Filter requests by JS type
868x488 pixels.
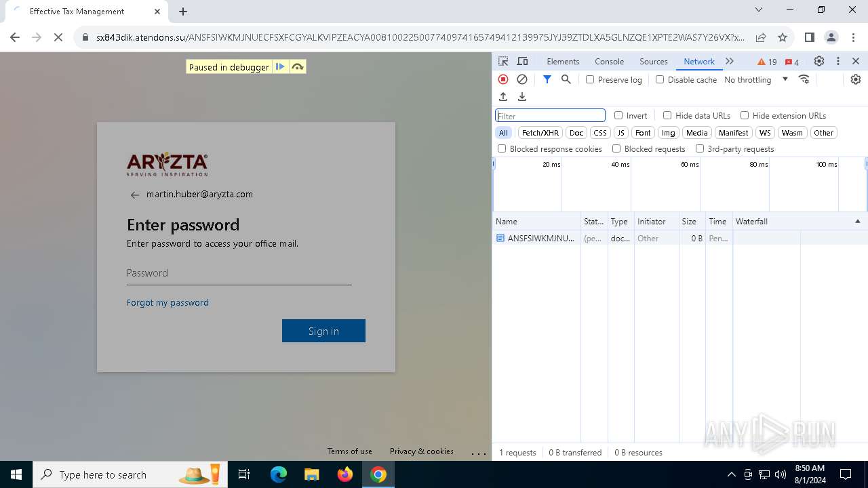click(620, 133)
